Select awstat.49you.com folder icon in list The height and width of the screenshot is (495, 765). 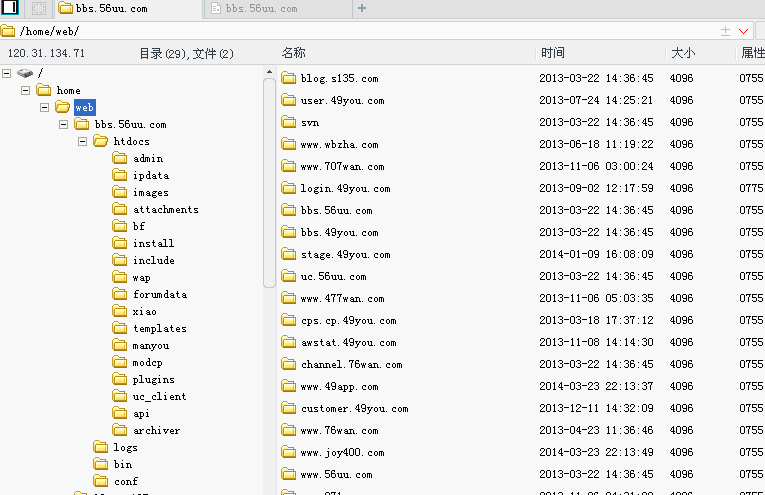(x=288, y=342)
